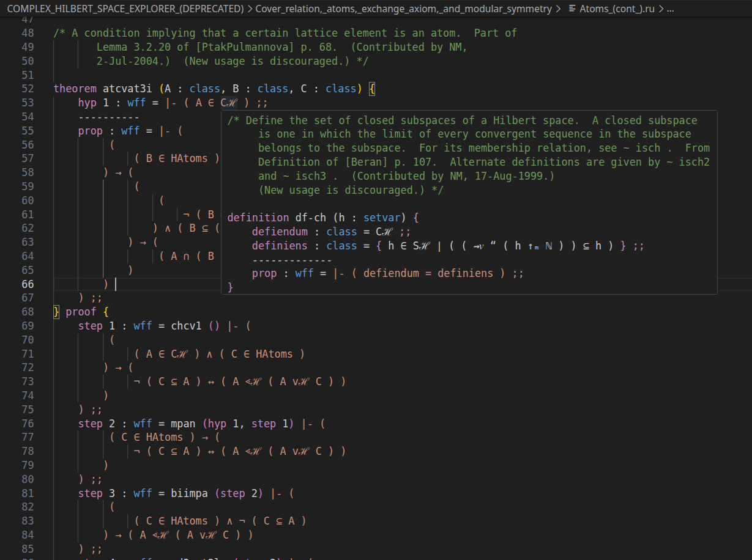Click the dashed separator on line 54

pyautogui.click(x=109, y=117)
